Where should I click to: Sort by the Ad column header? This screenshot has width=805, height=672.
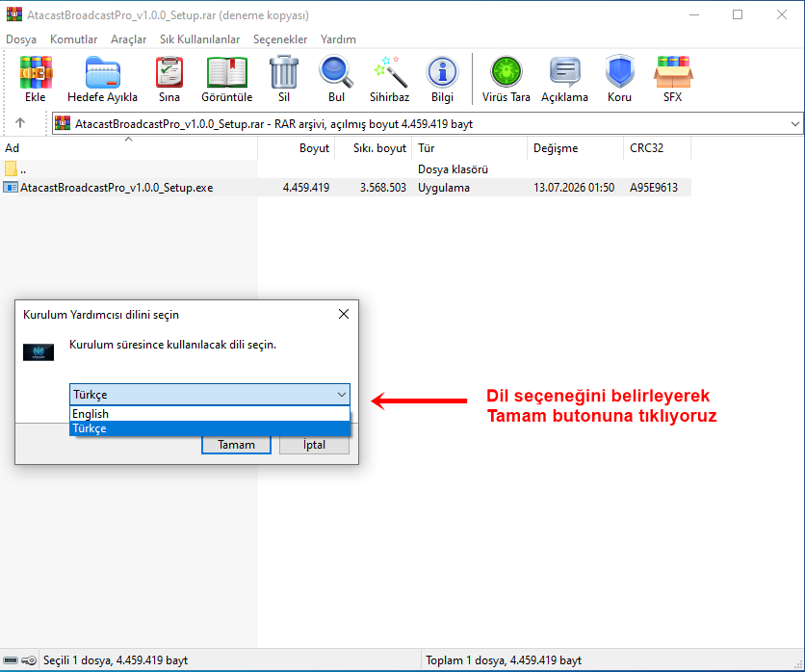[128, 148]
